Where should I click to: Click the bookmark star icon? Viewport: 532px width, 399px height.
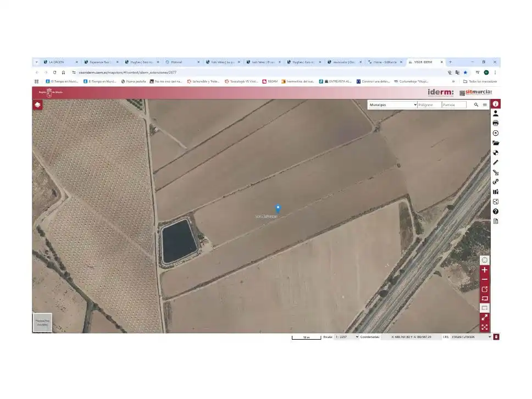click(x=465, y=72)
